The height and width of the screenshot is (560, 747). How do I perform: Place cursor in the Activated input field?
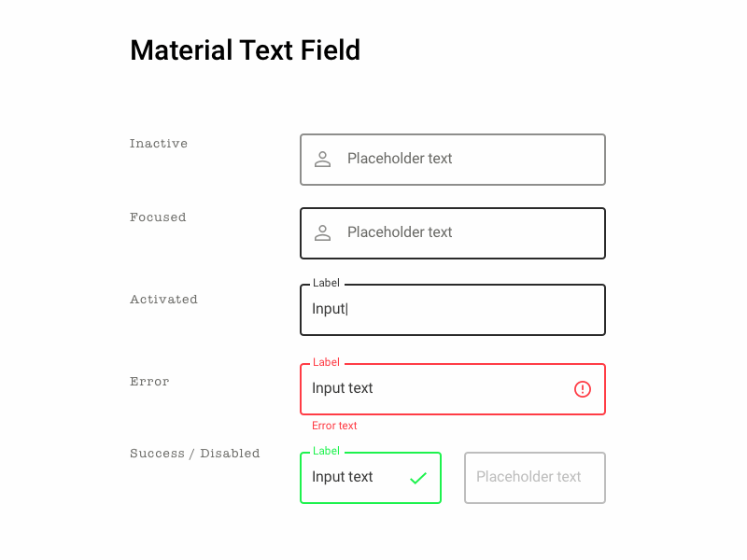pos(452,310)
